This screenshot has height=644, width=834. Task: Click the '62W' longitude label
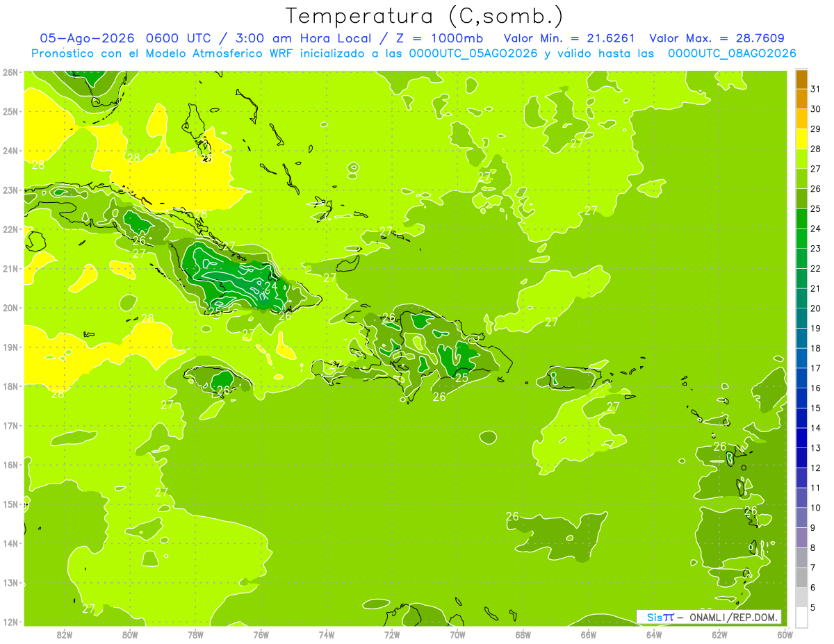pos(719,634)
